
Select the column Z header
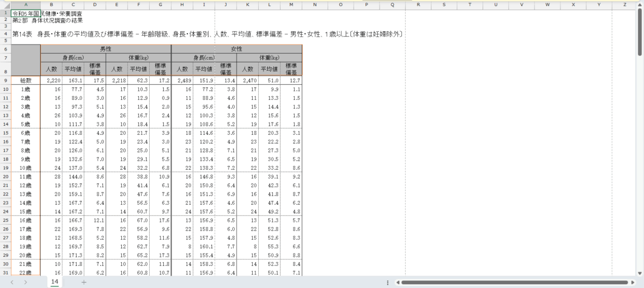click(625, 5)
